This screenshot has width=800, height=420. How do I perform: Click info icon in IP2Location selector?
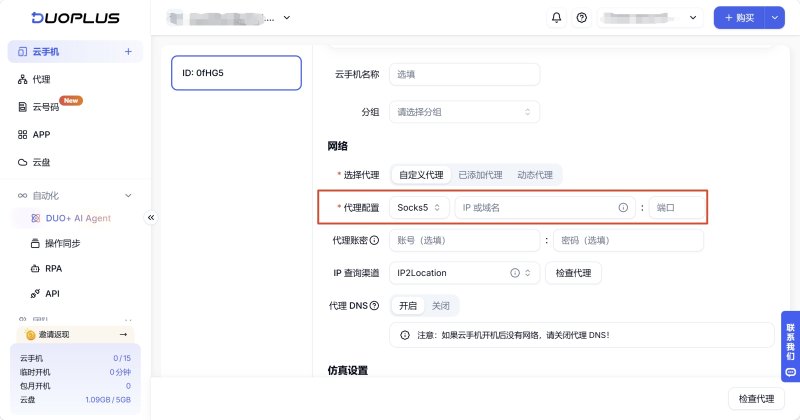pos(515,273)
